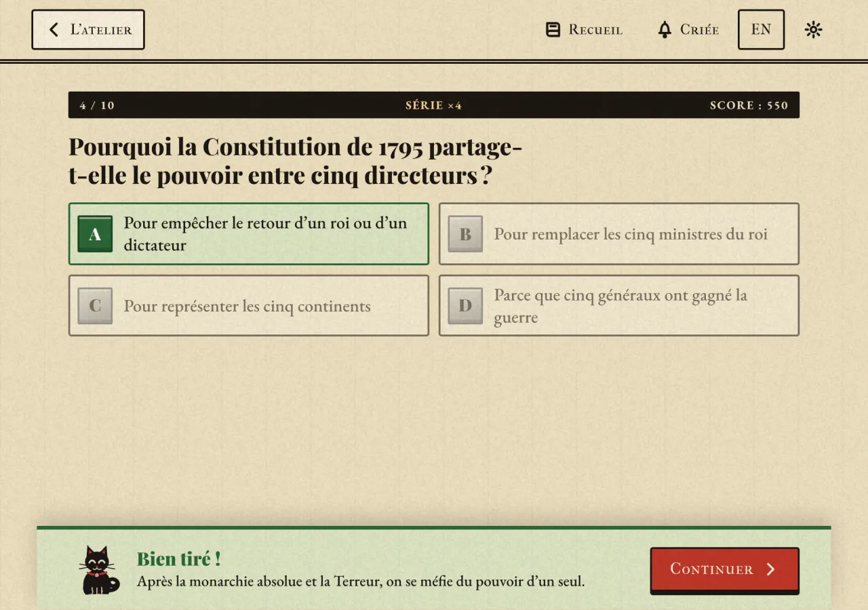This screenshot has width=868, height=610.
Task: Click the C letter tile
Action: (95, 306)
